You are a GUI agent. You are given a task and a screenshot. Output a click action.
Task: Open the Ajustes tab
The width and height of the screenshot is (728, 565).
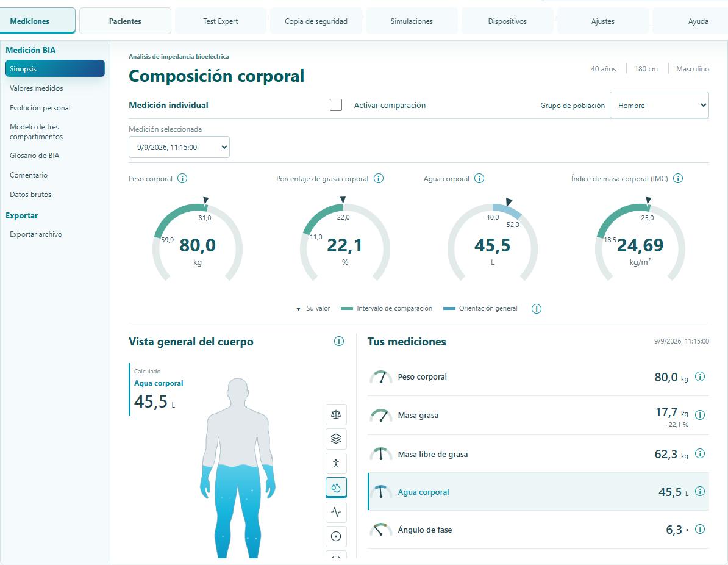click(x=603, y=21)
